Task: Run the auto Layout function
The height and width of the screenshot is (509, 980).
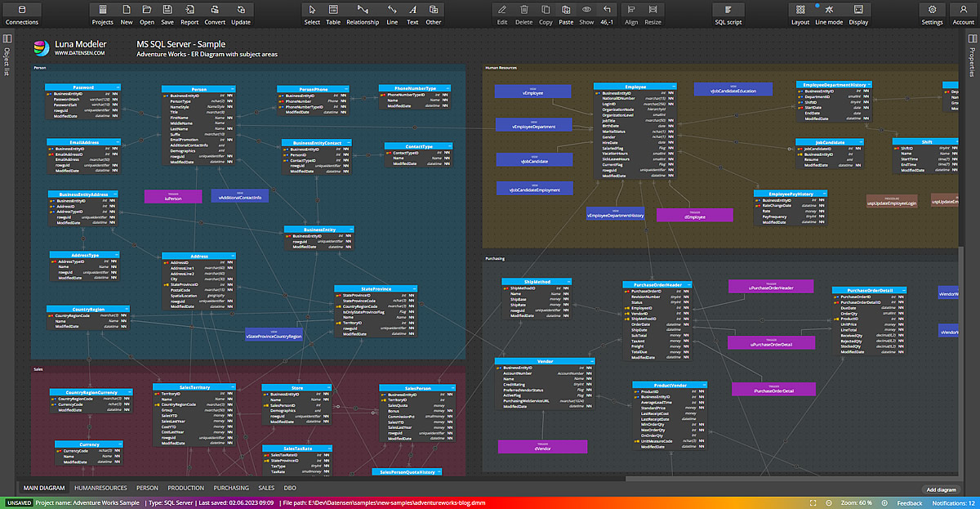Action: 800,14
